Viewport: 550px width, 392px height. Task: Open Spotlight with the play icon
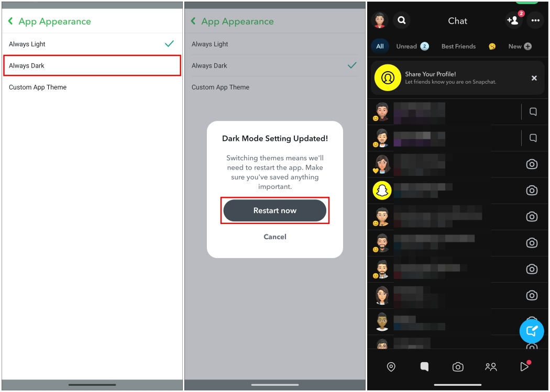524,367
